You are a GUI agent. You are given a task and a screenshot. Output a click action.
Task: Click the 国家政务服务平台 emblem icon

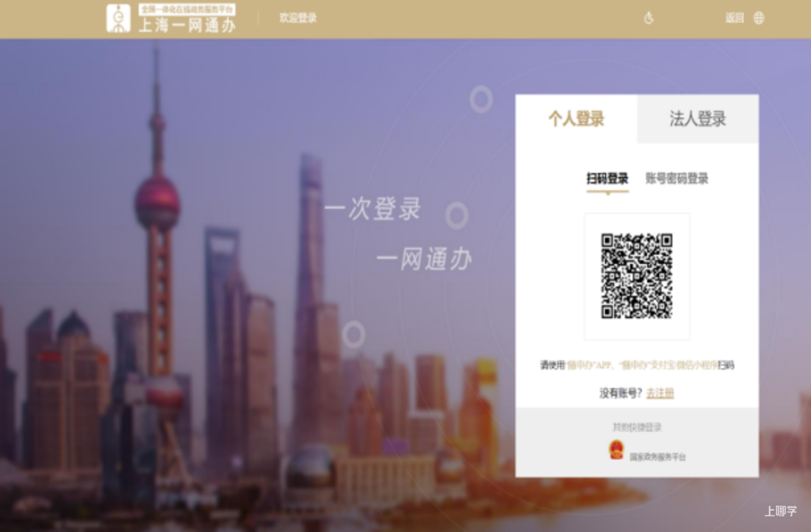pyautogui.click(x=616, y=450)
